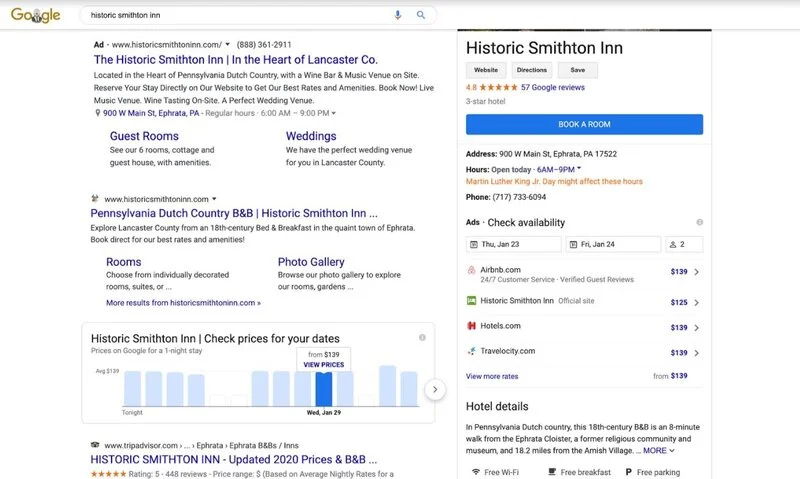Open the Hotels.com rate chevron
The width and height of the screenshot is (800, 479).
tap(696, 327)
